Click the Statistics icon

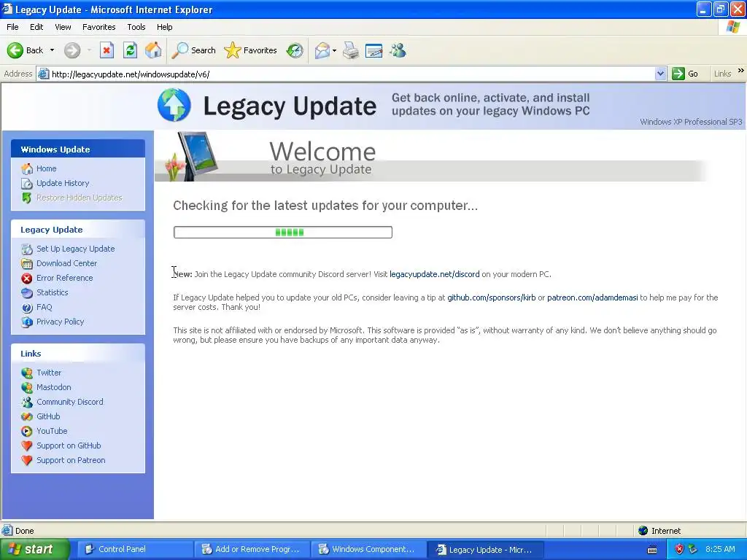(27, 293)
